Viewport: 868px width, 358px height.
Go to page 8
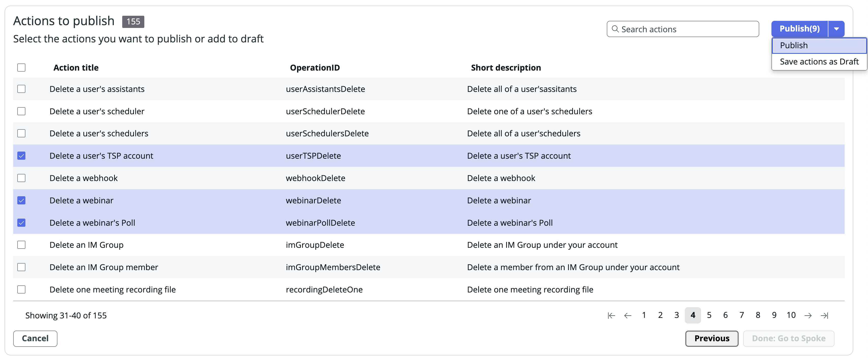[758, 315]
